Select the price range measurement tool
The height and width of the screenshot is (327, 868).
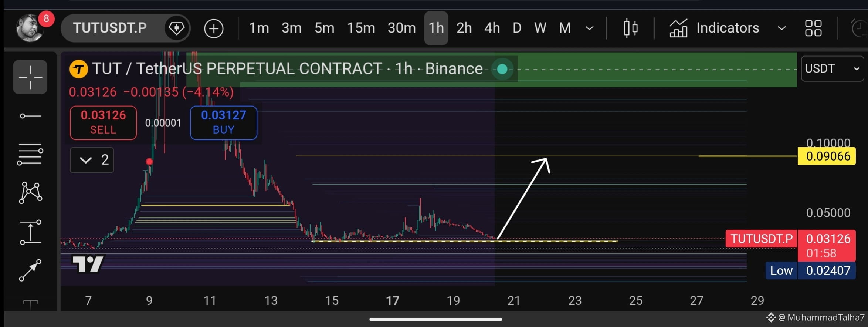pyautogui.click(x=30, y=232)
